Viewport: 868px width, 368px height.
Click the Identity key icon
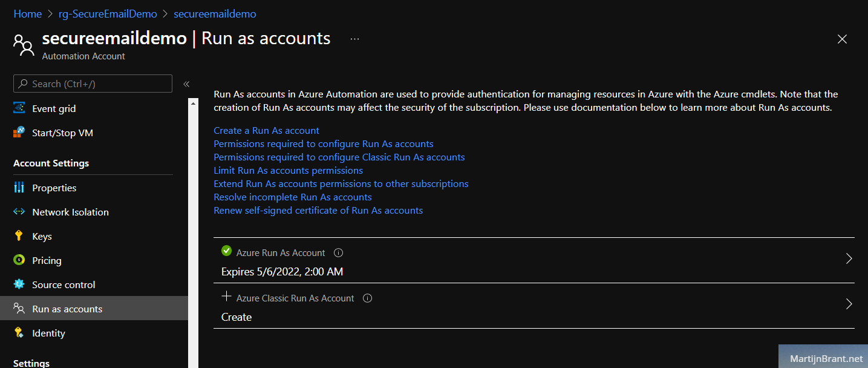tap(19, 333)
